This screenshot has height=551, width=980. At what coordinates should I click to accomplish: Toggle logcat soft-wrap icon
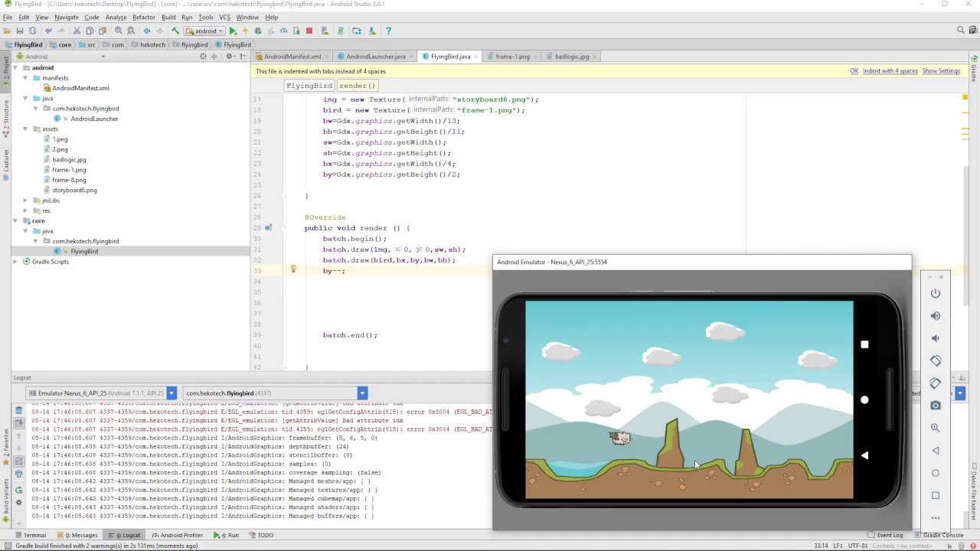[x=19, y=461]
